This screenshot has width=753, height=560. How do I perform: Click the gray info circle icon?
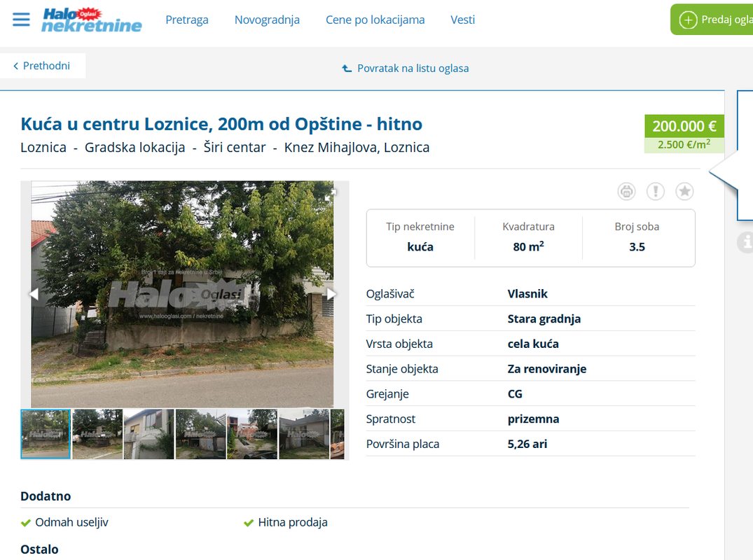click(x=745, y=242)
